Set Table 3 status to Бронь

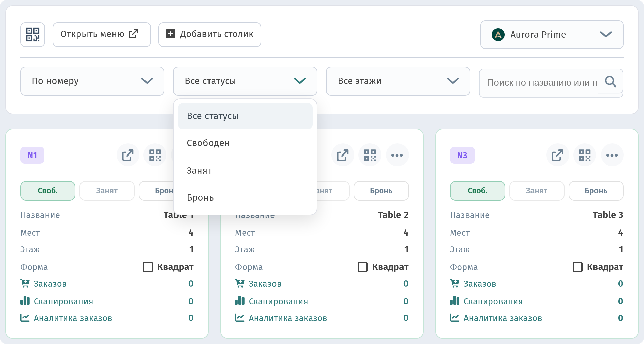596,191
